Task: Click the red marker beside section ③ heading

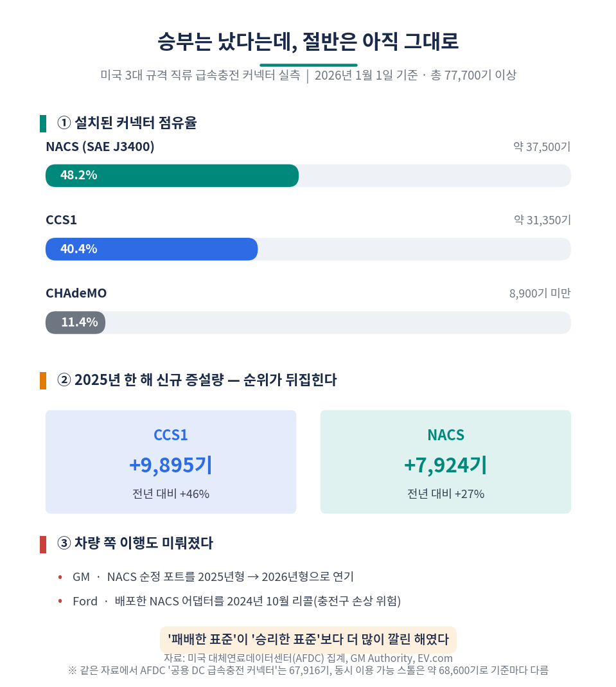Action: 43,544
